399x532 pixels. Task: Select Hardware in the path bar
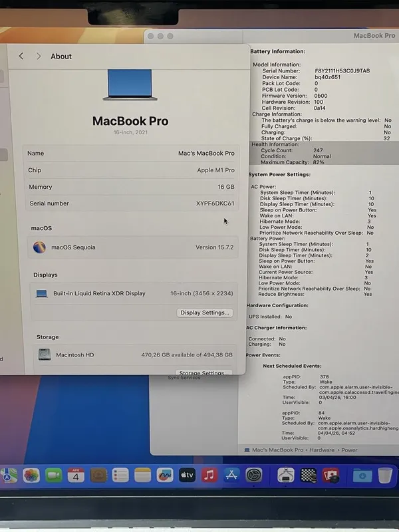click(322, 450)
